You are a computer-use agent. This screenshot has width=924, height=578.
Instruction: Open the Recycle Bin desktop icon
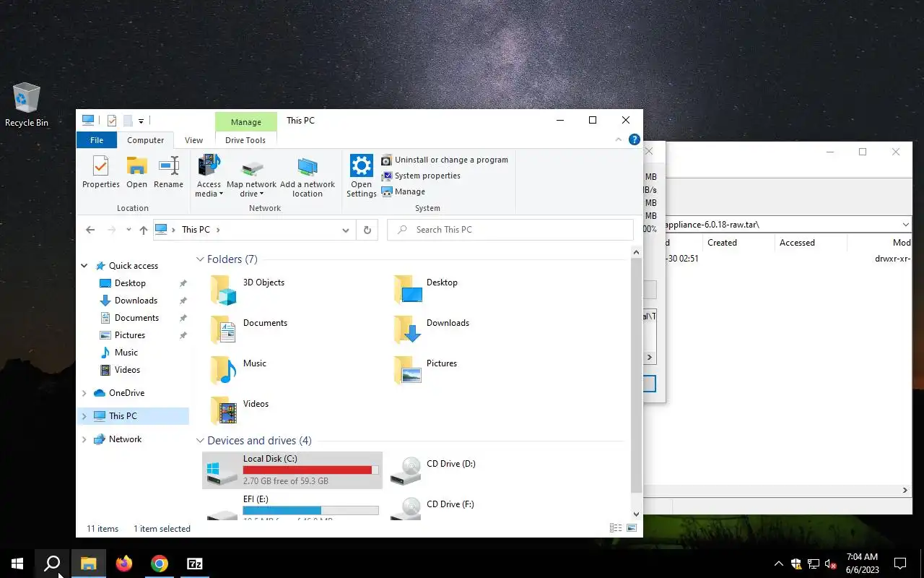coord(27,105)
